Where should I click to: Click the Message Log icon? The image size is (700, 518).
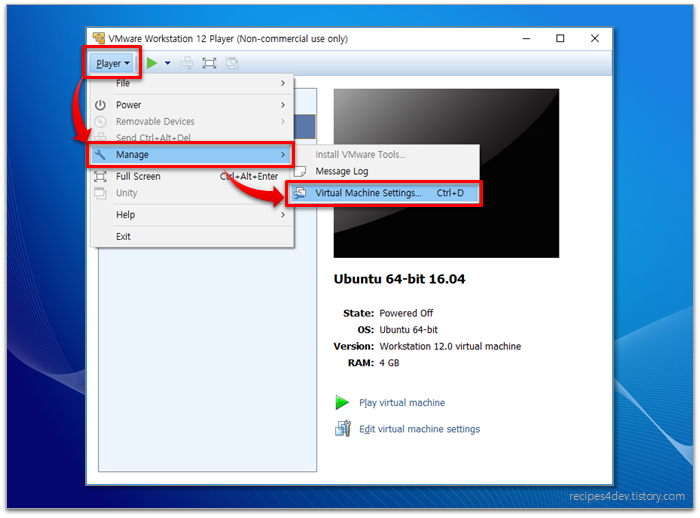[x=300, y=171]
